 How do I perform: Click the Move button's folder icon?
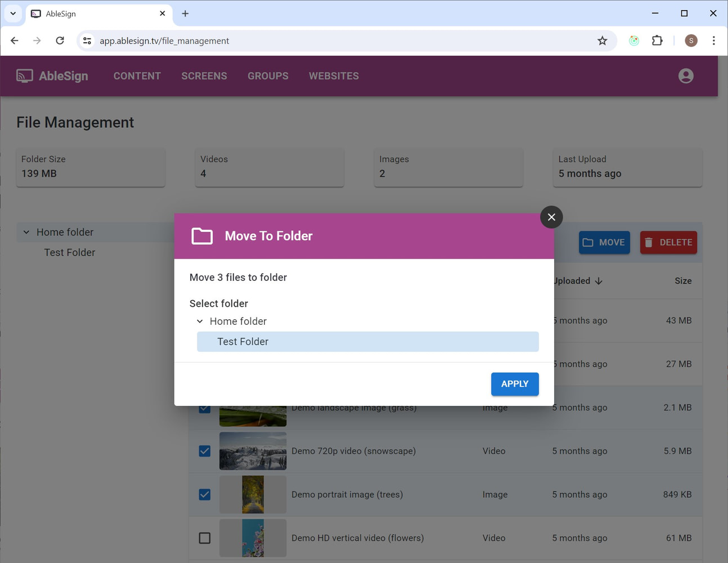pos(588,242)
